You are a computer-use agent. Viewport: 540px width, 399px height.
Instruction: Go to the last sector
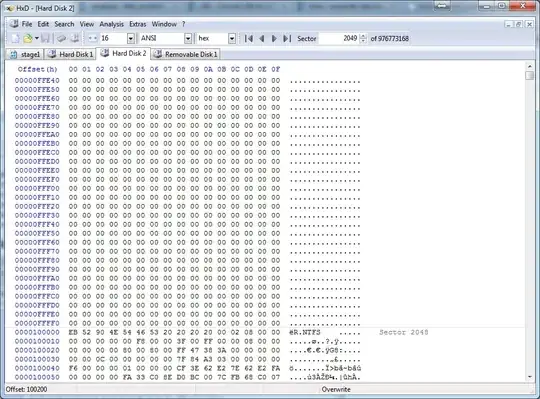[287, 38]
